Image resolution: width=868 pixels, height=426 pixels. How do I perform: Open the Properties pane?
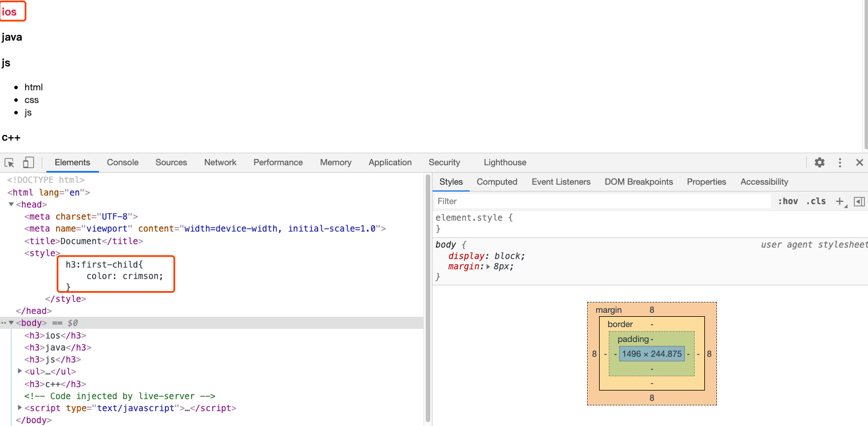click(x=707, y=182)
